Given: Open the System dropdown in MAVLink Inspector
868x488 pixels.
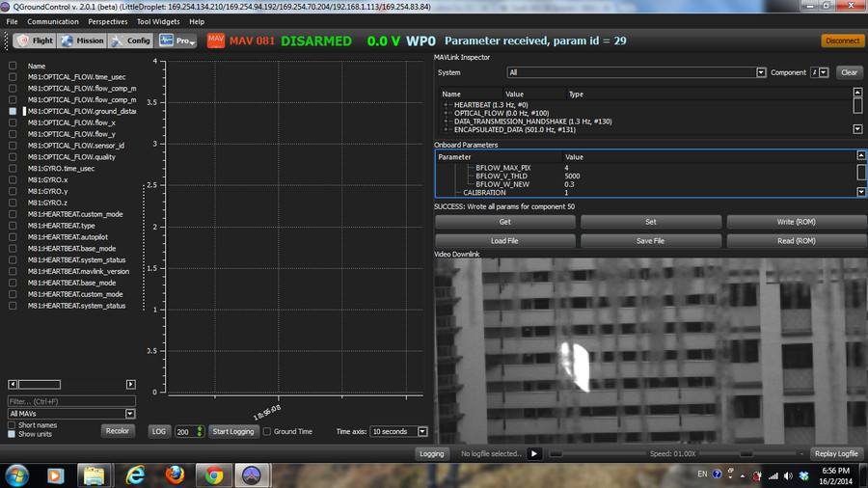Looking at the screenshot, I should pos(637,72).
